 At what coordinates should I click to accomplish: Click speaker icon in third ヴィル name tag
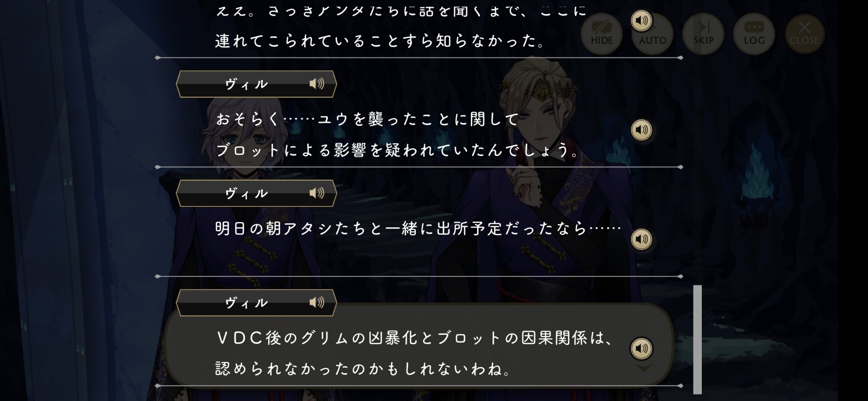click(x=317, y=302)
